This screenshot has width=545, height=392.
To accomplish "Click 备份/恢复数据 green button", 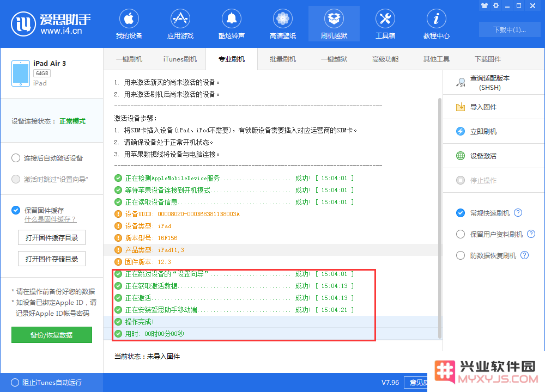I will pos(52,335).
